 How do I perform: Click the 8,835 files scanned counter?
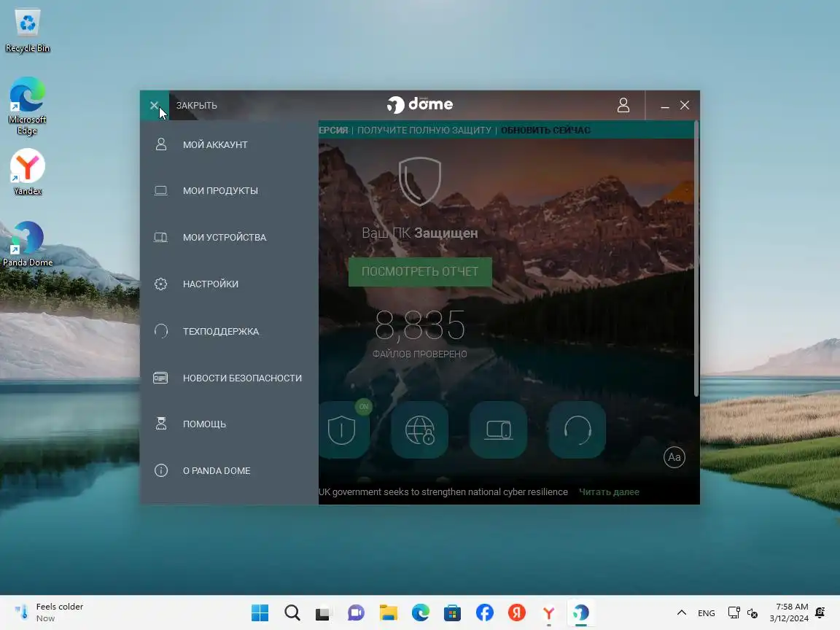click(420, 325)
